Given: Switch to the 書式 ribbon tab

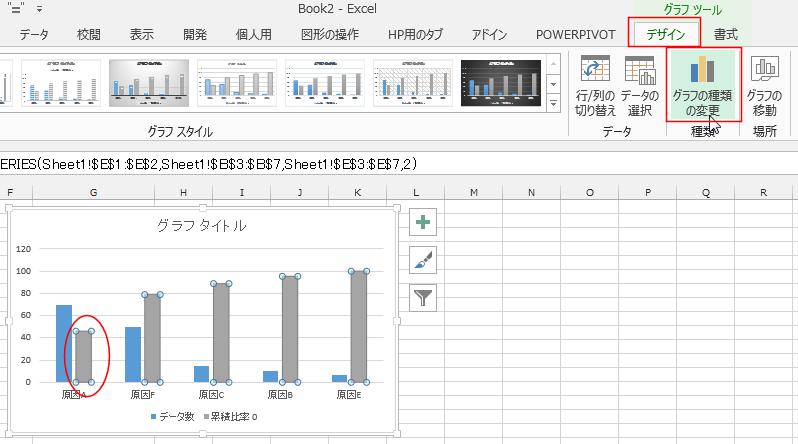Looking at the screenshot, I should tap(726, 34).
